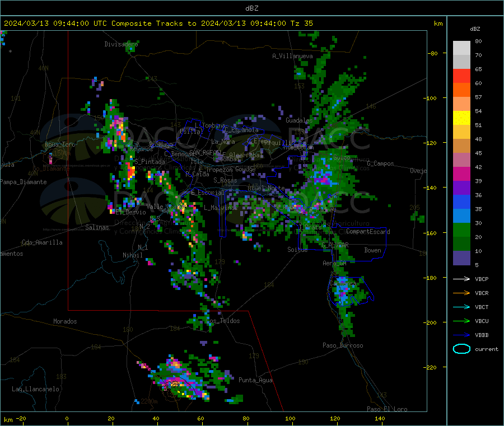This screenshot has height=426, width=504.
Task: Click the L_Malvinas place label
Action: click(x=221, y=208)
